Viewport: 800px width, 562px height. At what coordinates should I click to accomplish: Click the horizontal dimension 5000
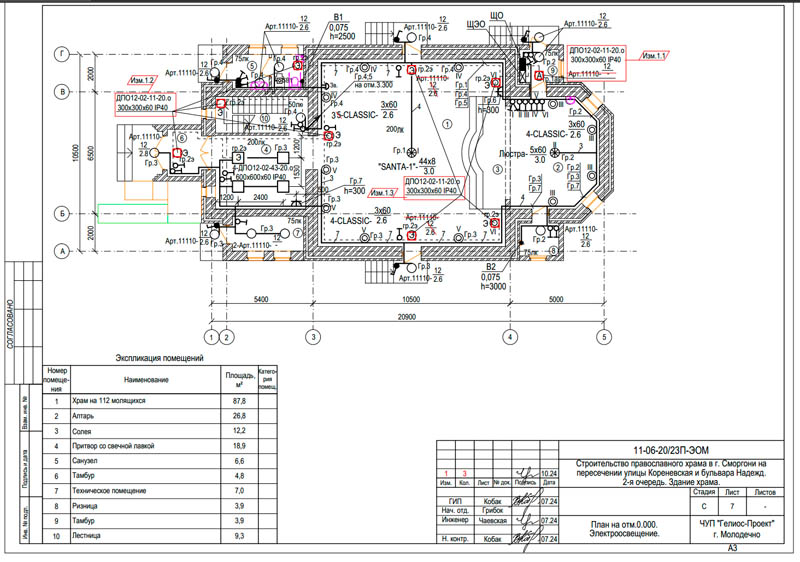556,299
